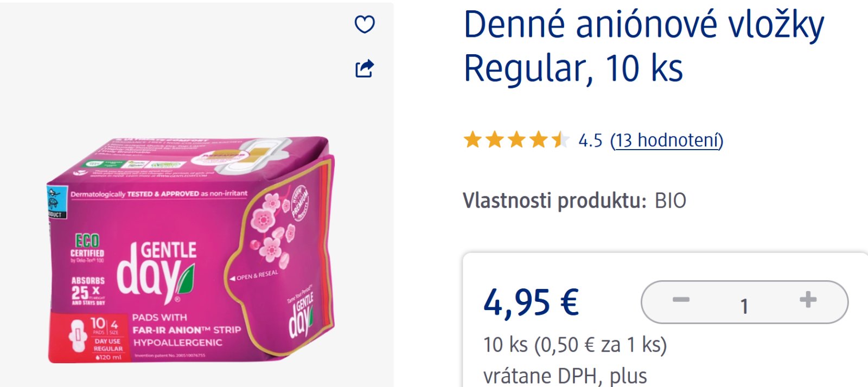The width and height of the screenshot is (868, 387).
Task: Click the share product icon
Action: pyautogui.click(x=365, y=68)
